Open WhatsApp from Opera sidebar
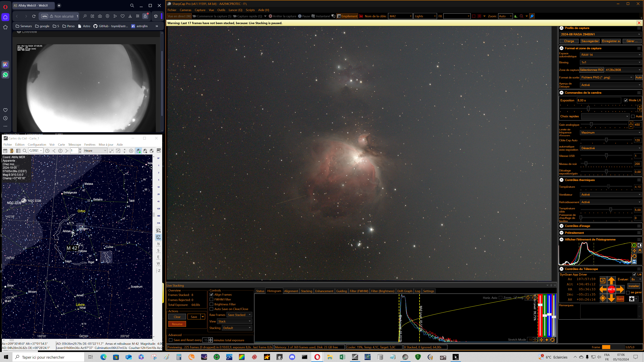 [5, 75]
